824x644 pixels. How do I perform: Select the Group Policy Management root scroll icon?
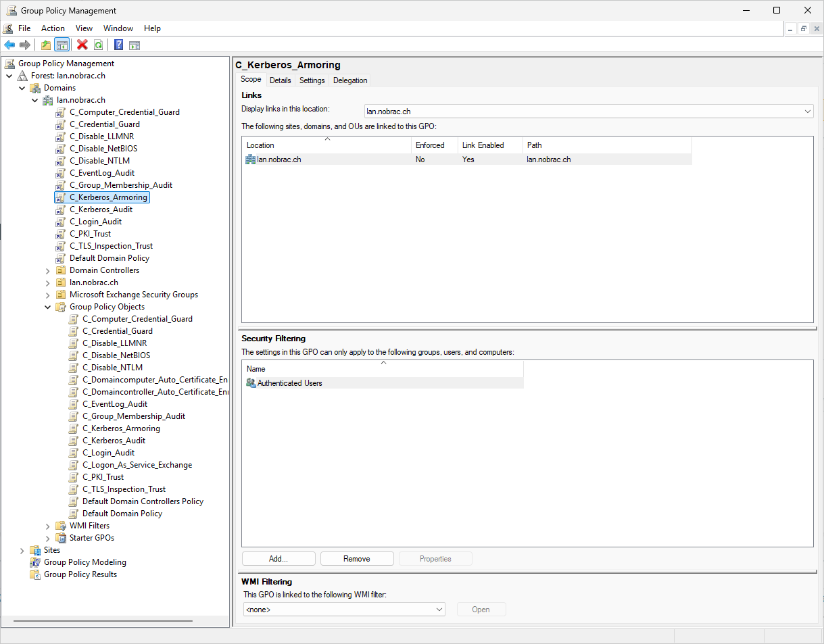(10, 64)
